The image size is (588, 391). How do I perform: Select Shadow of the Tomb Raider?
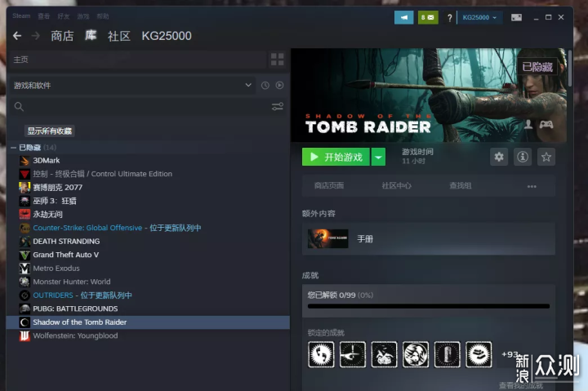click(148, 322)
